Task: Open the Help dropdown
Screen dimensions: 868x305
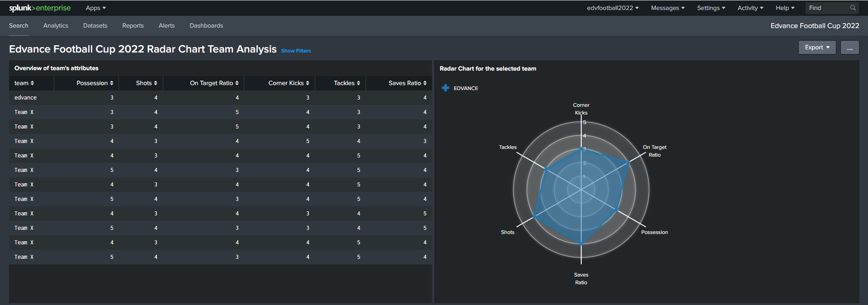Action: click(785, 8)
